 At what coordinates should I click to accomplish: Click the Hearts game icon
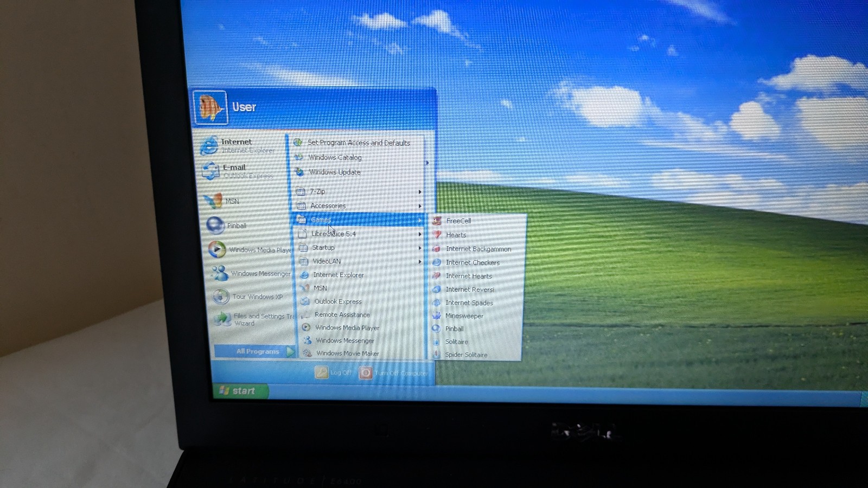pos(437,235)
